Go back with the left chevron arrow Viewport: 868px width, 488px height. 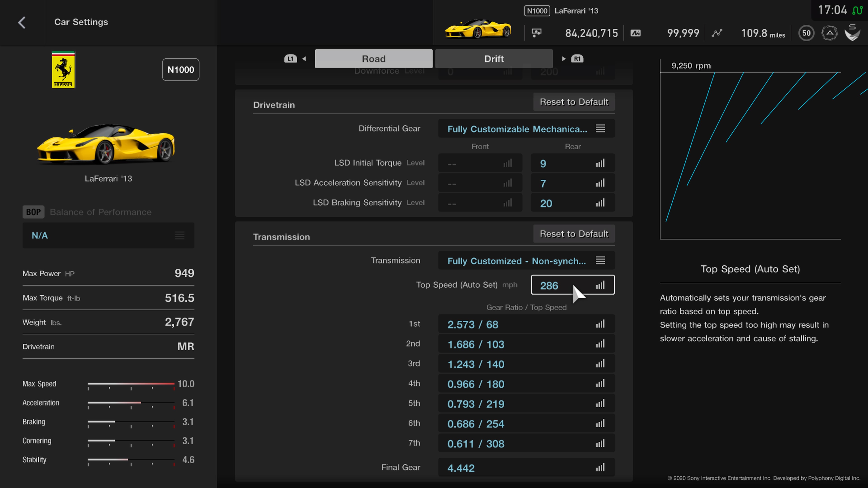22,23
